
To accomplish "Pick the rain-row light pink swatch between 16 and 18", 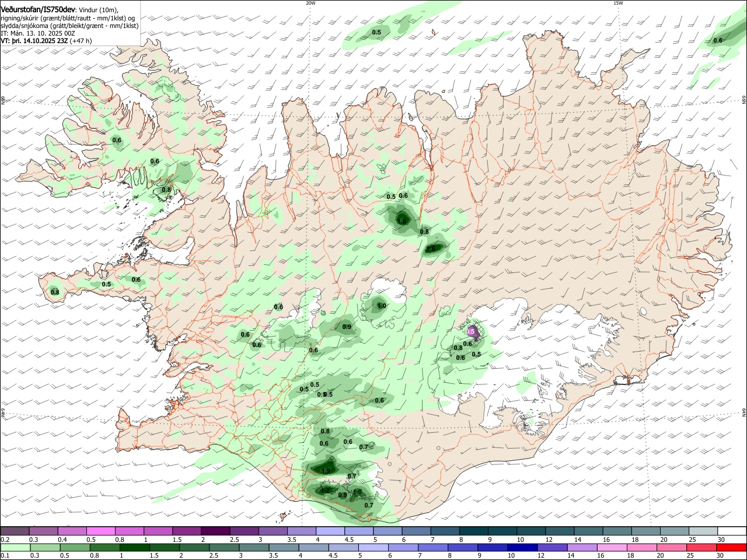I will (612, 548).
